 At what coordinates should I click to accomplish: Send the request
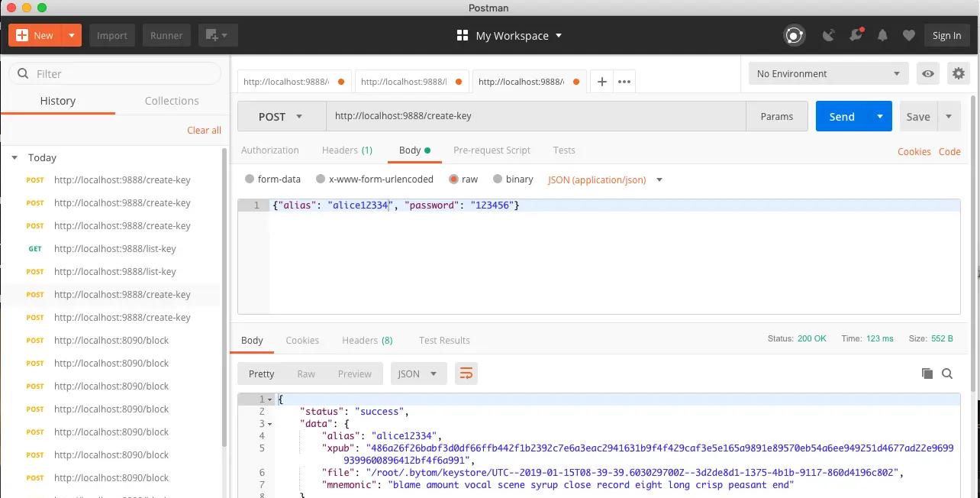click(842, 116)
